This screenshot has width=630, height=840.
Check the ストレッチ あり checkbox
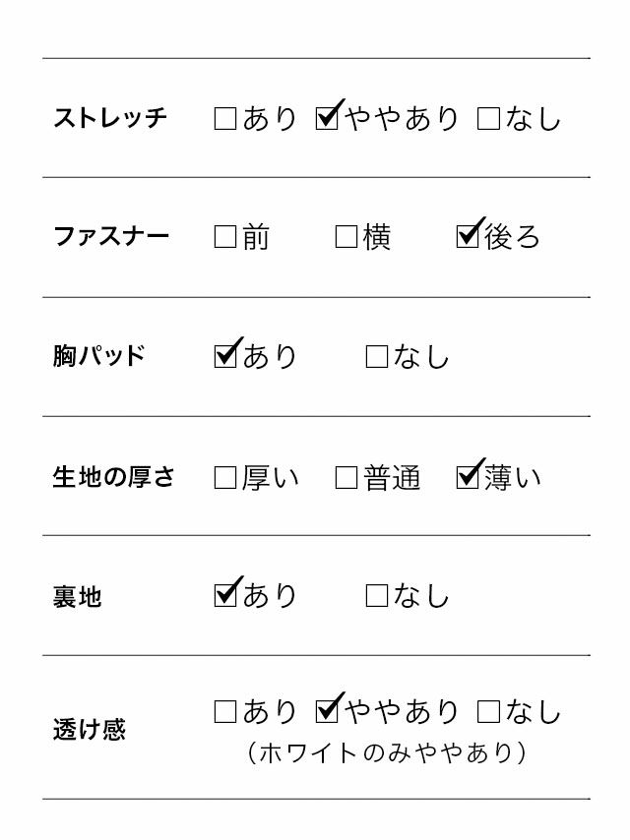coord(225,119)
